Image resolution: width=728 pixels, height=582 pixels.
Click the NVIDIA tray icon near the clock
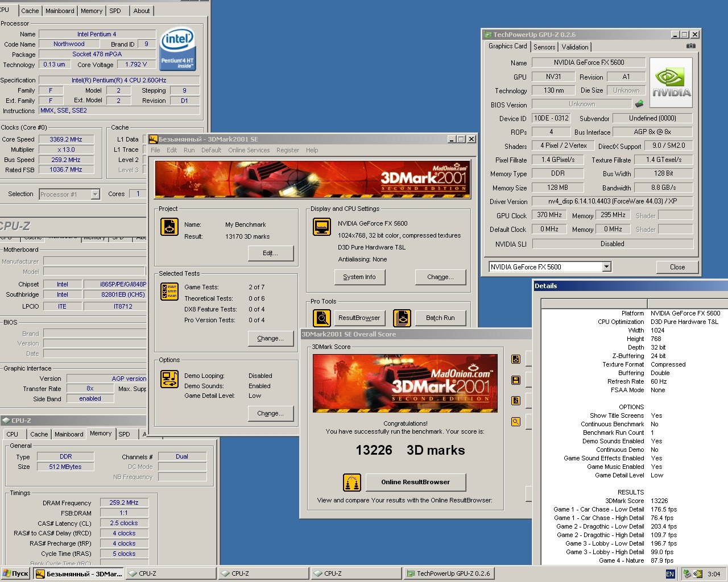(x=697, y=574)
